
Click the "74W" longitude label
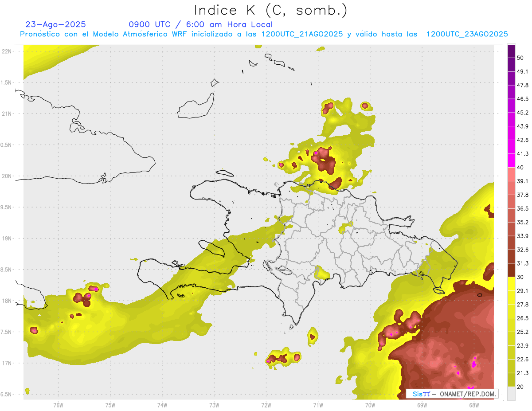pyautogui.click(x=162, y=405)
